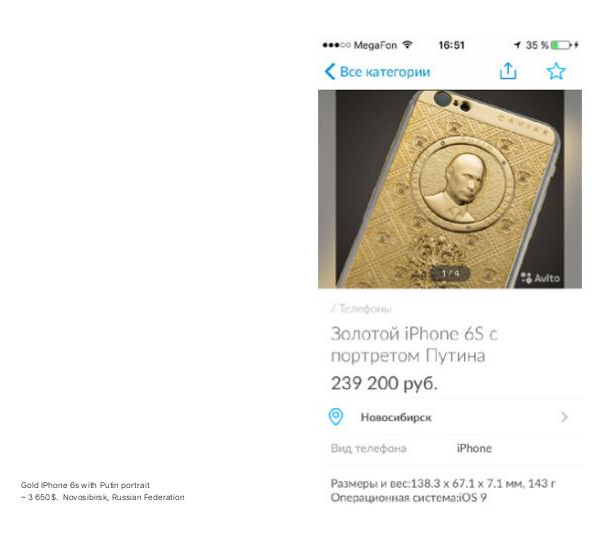Open the Новосибирск location row
This screenshot has width=600, height=543.
[449, 417]
